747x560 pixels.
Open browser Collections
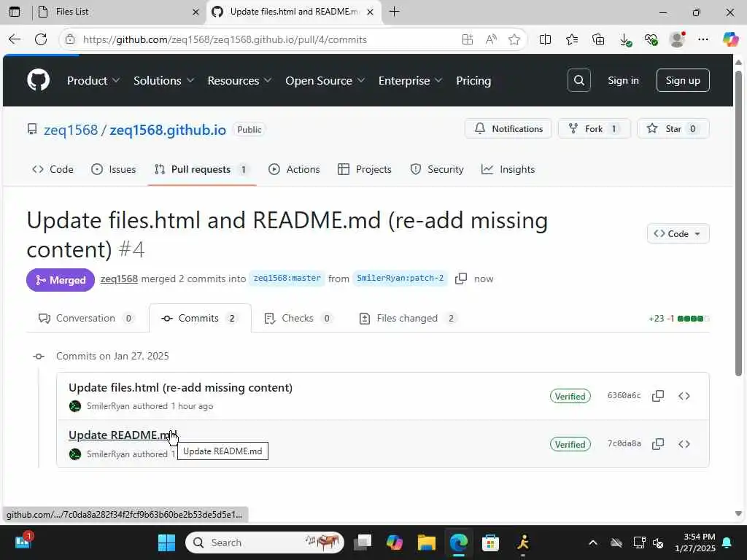(x=598, y=39)
